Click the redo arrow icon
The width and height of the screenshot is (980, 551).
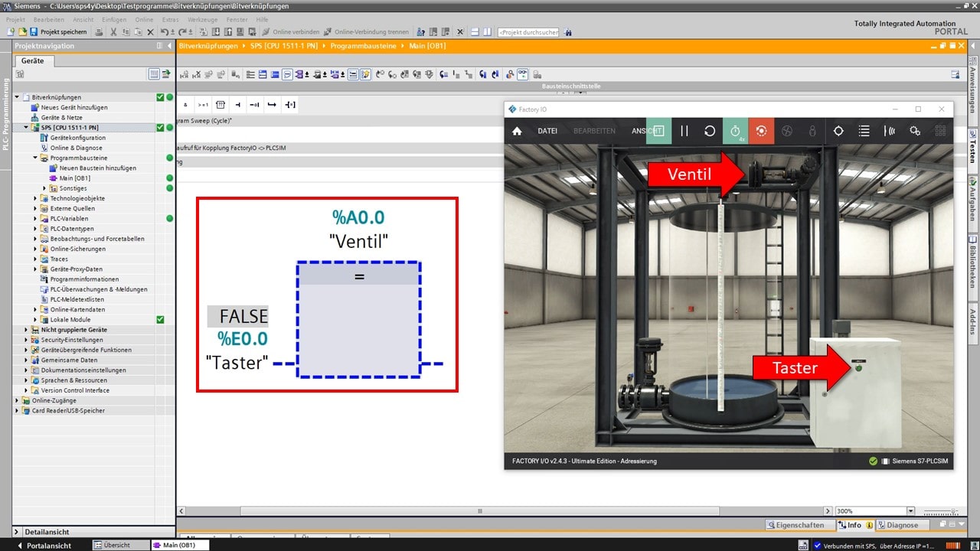[x=182, y=32]
